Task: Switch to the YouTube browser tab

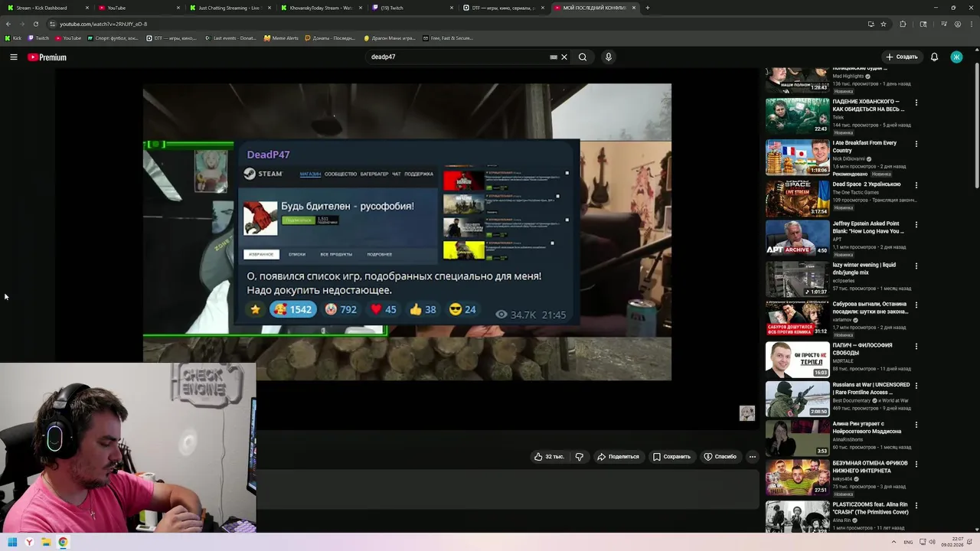Action: point(138,8)
